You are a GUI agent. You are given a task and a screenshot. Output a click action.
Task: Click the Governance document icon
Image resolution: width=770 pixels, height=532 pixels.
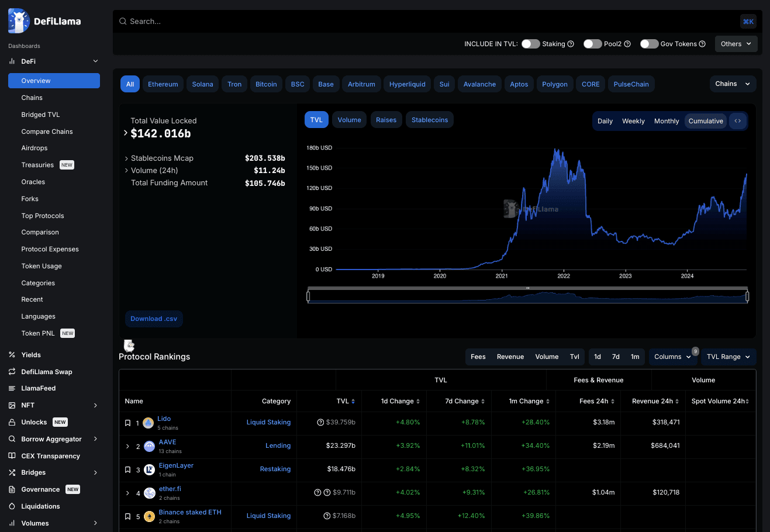(12, 489)
